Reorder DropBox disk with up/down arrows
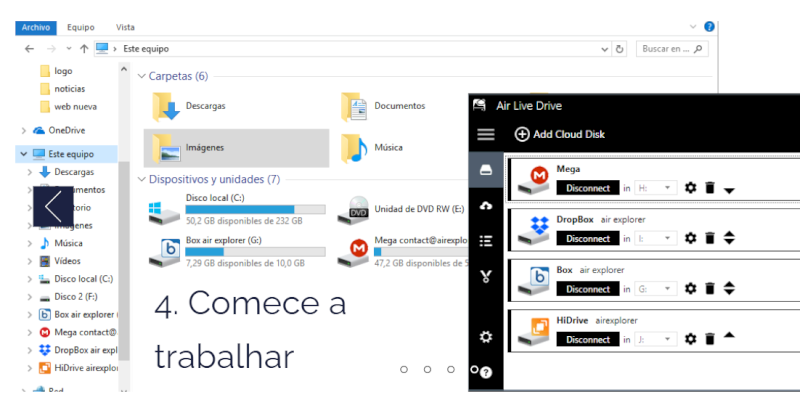 click(x=729, y=238)
